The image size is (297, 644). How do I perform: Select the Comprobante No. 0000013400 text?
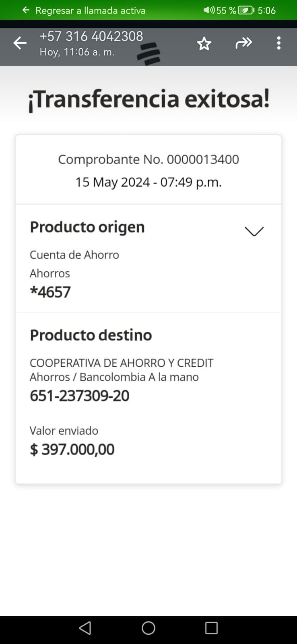pyautogui.click(x=148, y=159)
